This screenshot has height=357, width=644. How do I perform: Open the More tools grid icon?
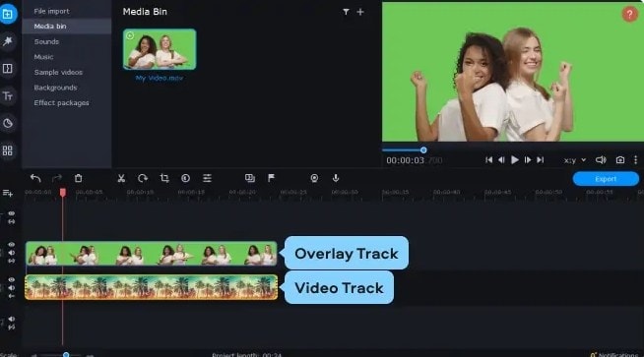tap(8, 150)
